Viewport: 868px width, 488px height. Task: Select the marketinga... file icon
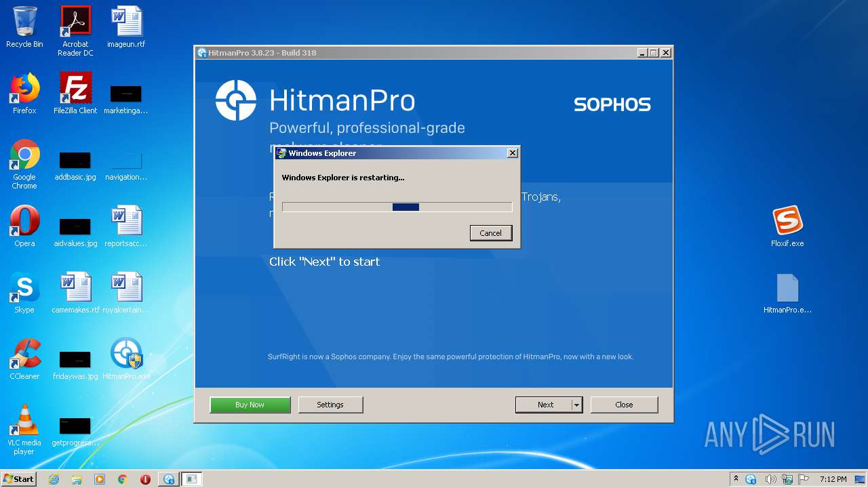click(x=126, y=99)
